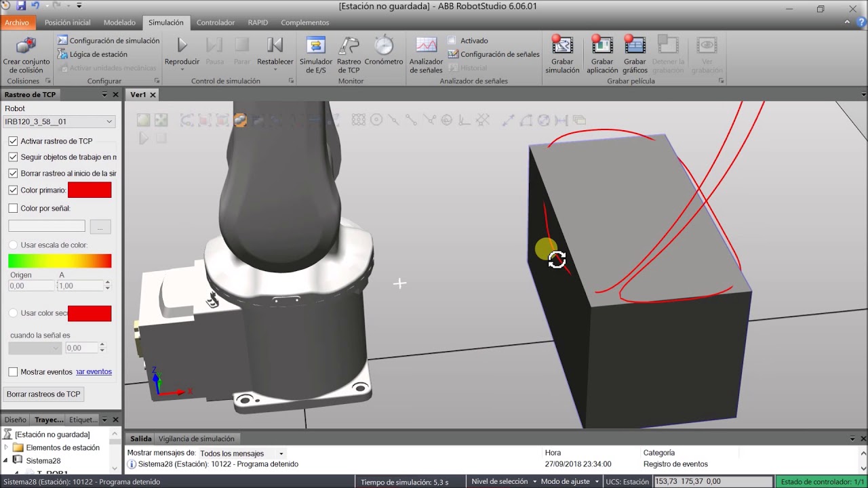Switch to Posición inicial tab
The image size is (868, 488).
tap(68, 22)
